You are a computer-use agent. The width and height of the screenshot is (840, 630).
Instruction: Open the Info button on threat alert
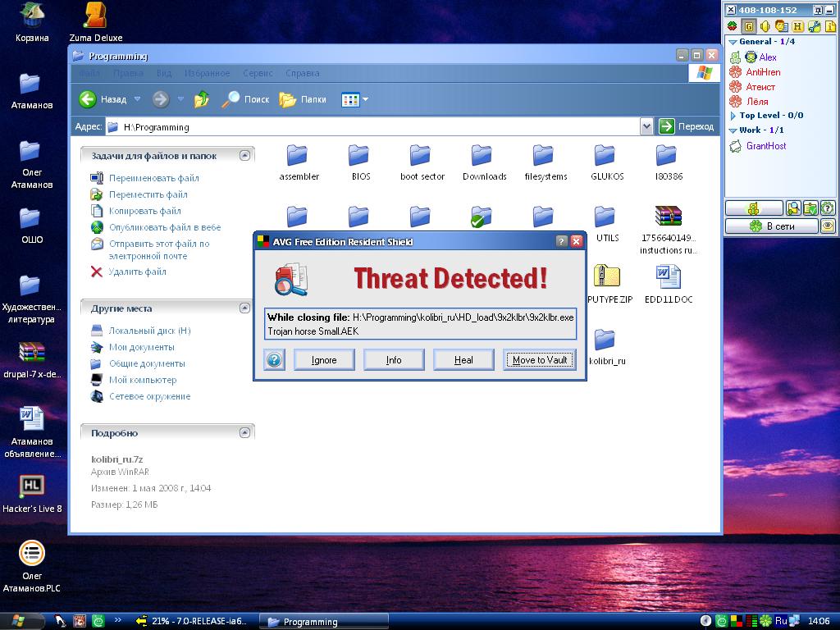coord(394,360)
